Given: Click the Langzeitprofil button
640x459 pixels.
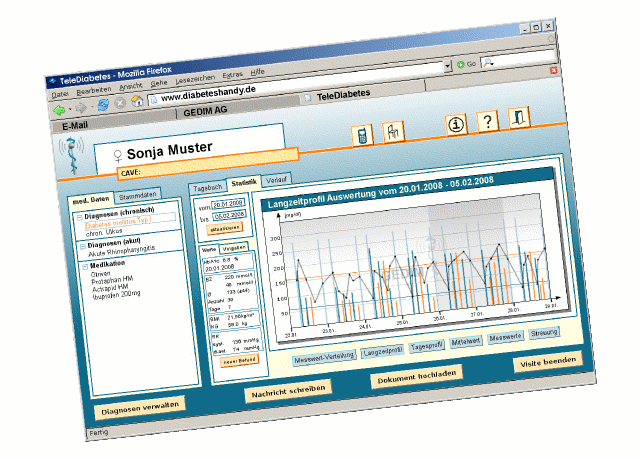Looking at the screenshot, I should 383,351.
